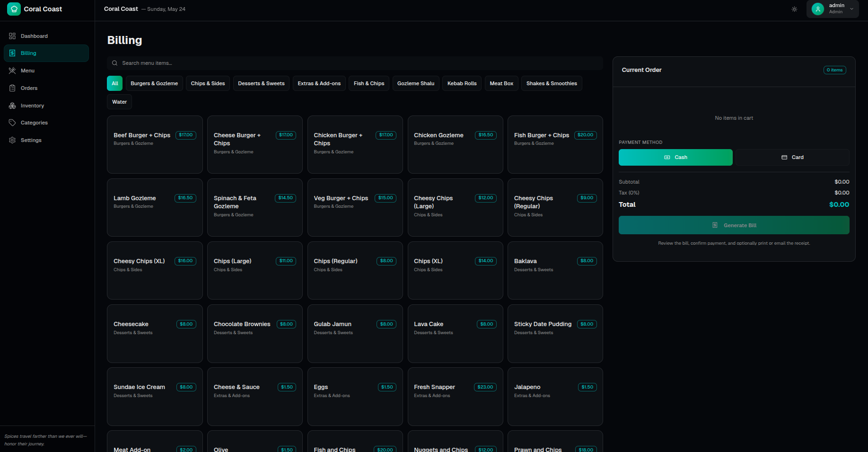The width and height of the screenshot is (868, 452).
Task: Add Spinach & Feta Gozleme to order
Action: pyautogui.click(x=255, y=207)
